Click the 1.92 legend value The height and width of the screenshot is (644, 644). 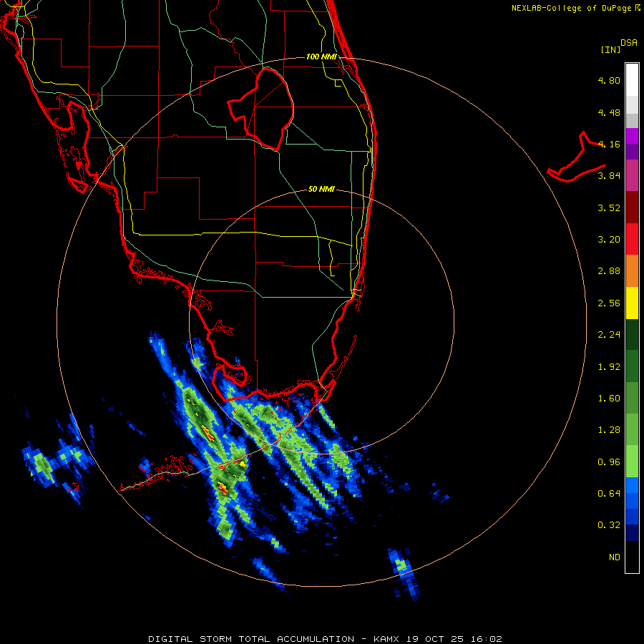pos(609,367)
